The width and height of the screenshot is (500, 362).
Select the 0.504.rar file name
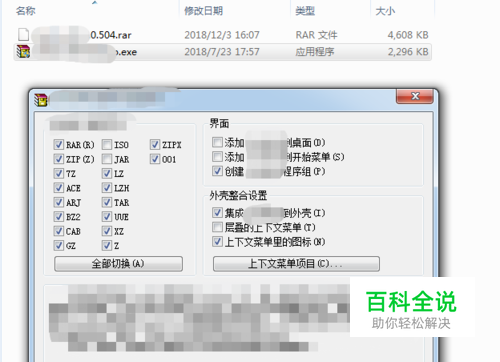point(111,35)
